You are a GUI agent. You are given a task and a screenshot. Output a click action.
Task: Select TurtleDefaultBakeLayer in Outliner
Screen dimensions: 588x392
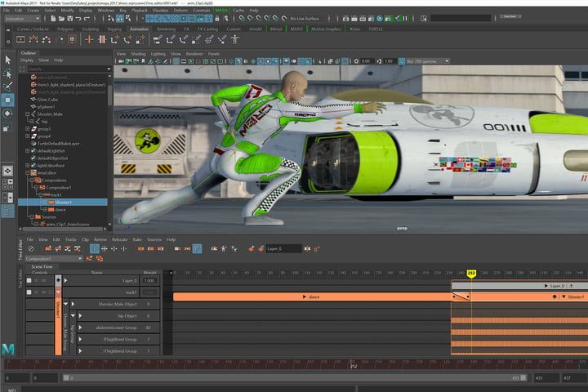(x=58, y=143)
